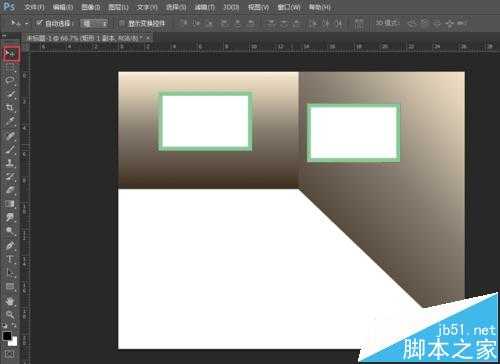This screenshot has height=364, width=500.
Task: Select the 3D roll mode icon
Action: [424, 23]
